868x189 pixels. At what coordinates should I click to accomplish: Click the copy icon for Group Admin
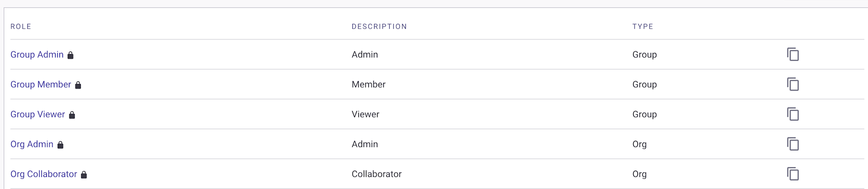click(793, 55)
